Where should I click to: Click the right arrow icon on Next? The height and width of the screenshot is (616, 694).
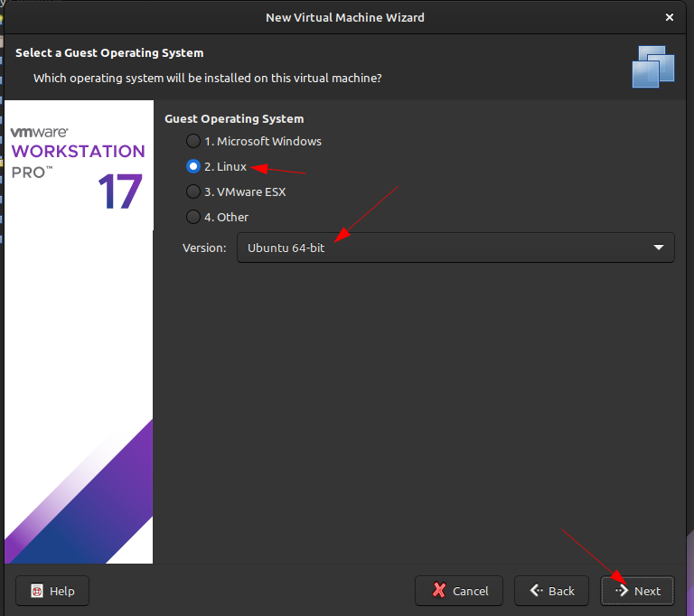[622, 591]
